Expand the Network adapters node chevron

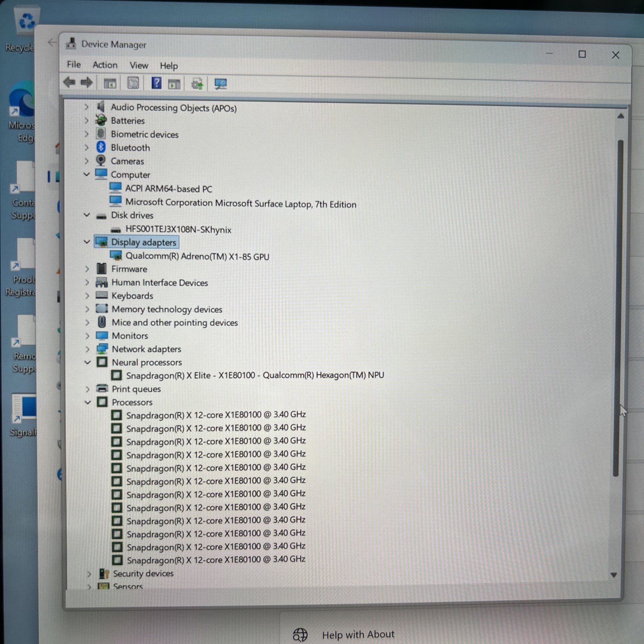(87, 349)
